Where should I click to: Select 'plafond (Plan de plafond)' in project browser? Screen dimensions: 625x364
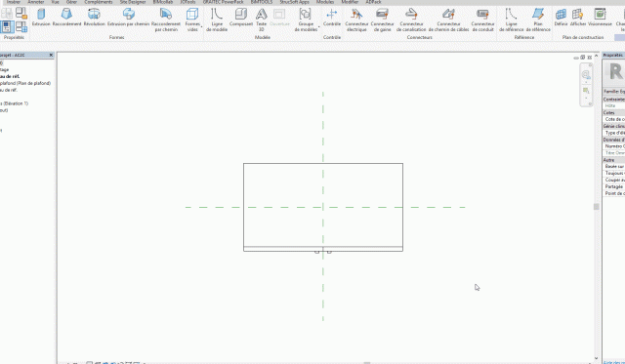(25, 83)
